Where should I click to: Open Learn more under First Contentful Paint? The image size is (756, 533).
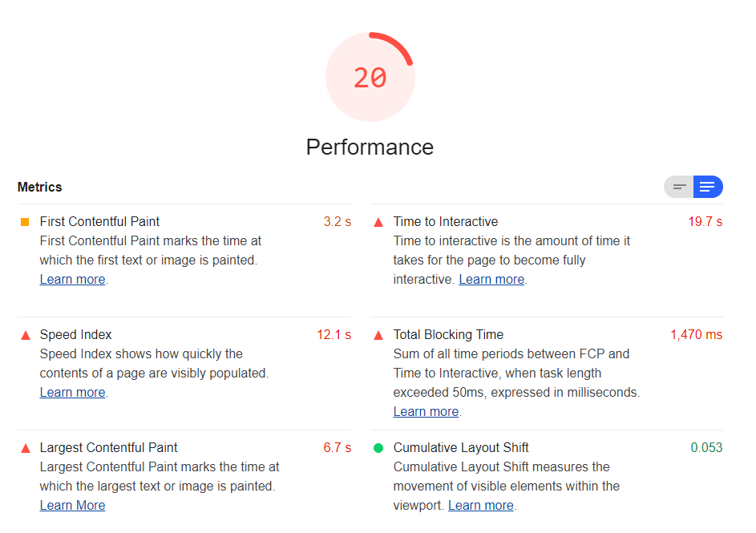[x=72, y=279]
